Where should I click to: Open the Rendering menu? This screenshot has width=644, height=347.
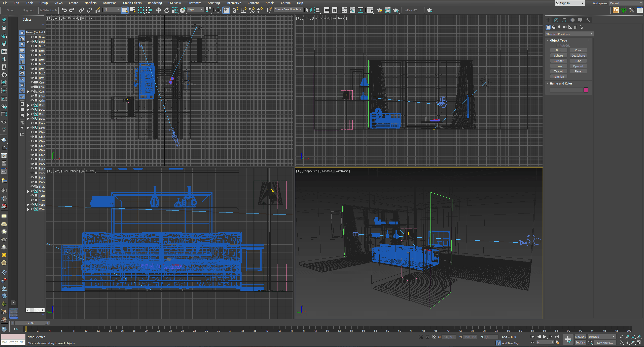pos(155,3)
